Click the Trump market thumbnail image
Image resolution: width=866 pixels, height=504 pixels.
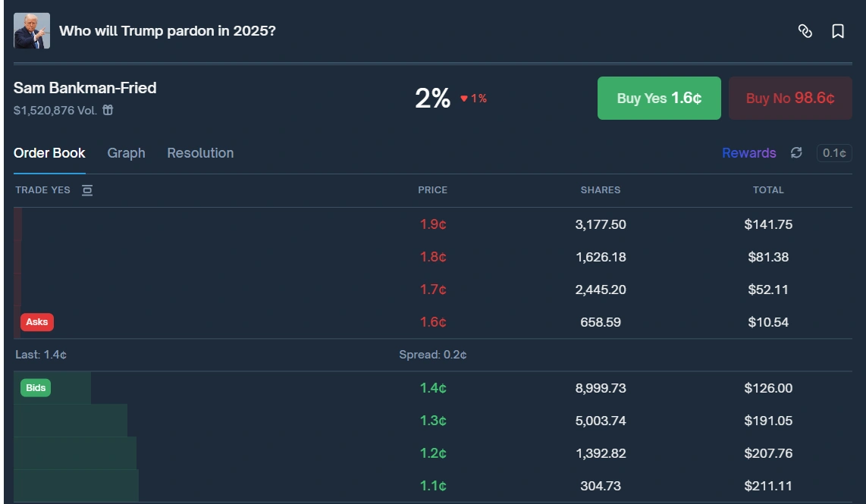32,31
